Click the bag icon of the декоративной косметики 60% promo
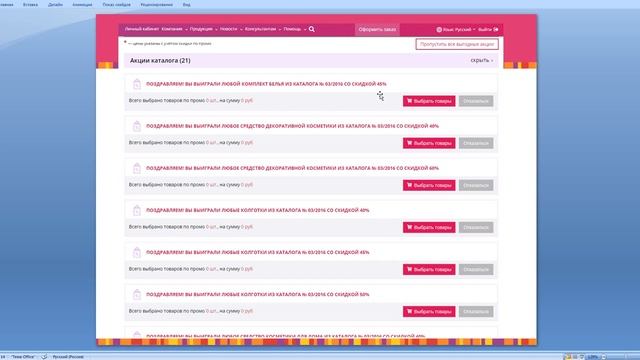Viewport: 640px width, 360px height. (x=137, y=168)
